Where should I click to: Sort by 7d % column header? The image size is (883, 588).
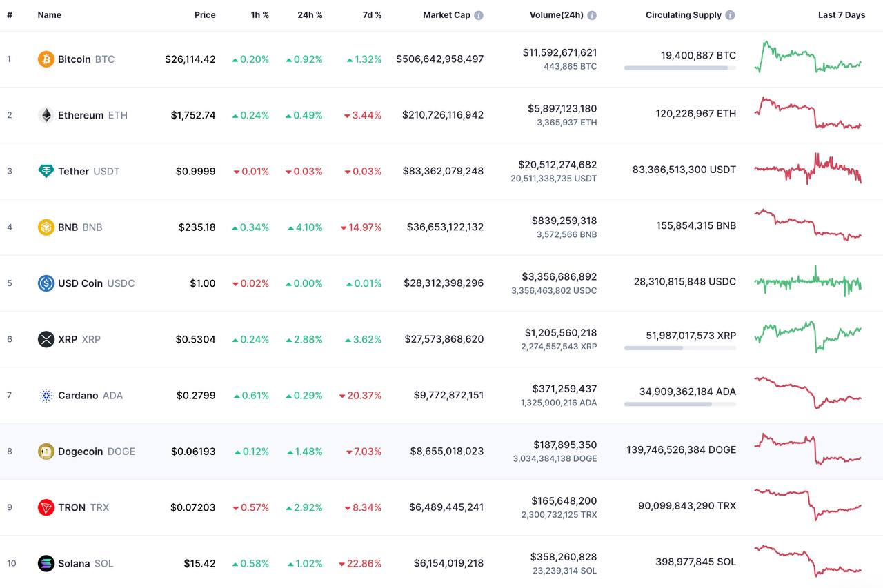tap(372, 15)
